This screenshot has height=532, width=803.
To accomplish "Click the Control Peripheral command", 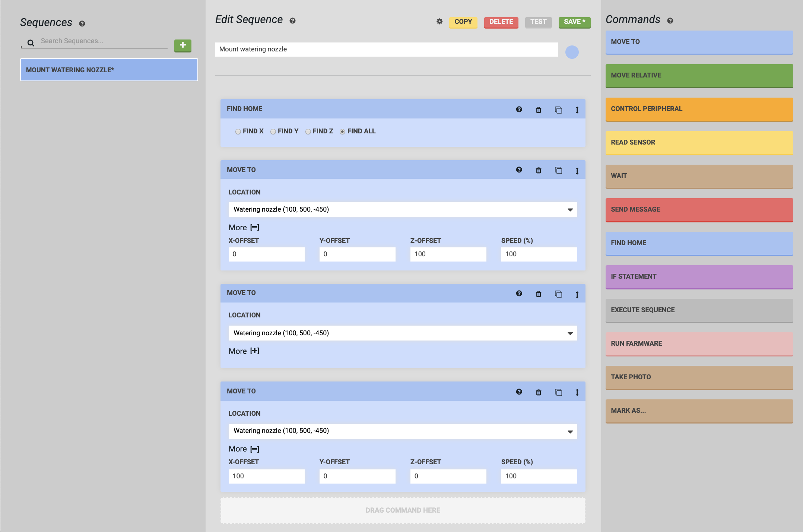I will pos(699,109).
